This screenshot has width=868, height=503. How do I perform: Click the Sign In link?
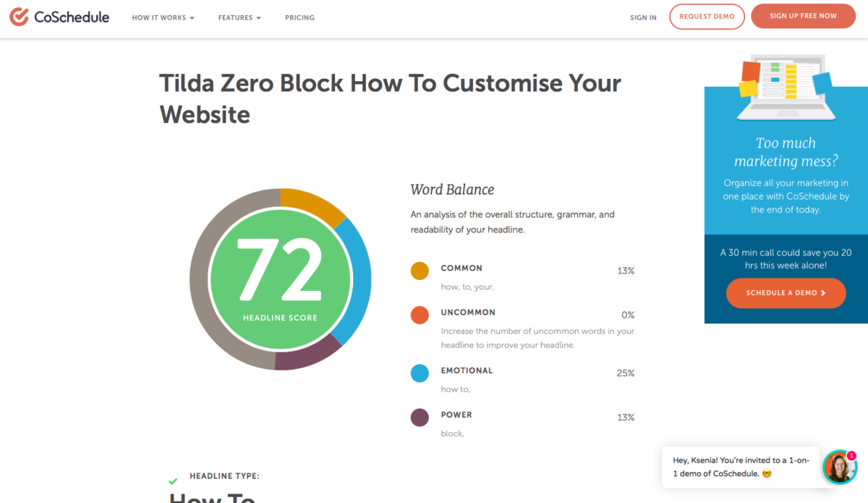click(643, 17)
